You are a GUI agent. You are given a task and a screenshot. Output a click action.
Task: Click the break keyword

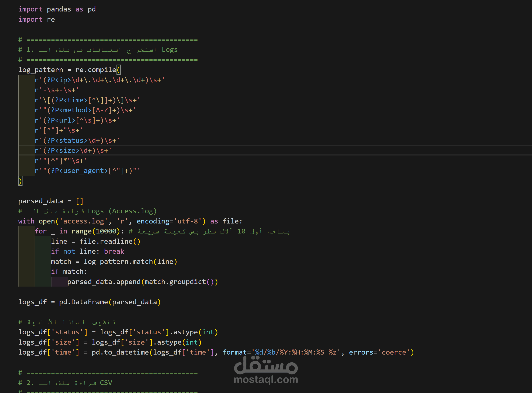114,251
